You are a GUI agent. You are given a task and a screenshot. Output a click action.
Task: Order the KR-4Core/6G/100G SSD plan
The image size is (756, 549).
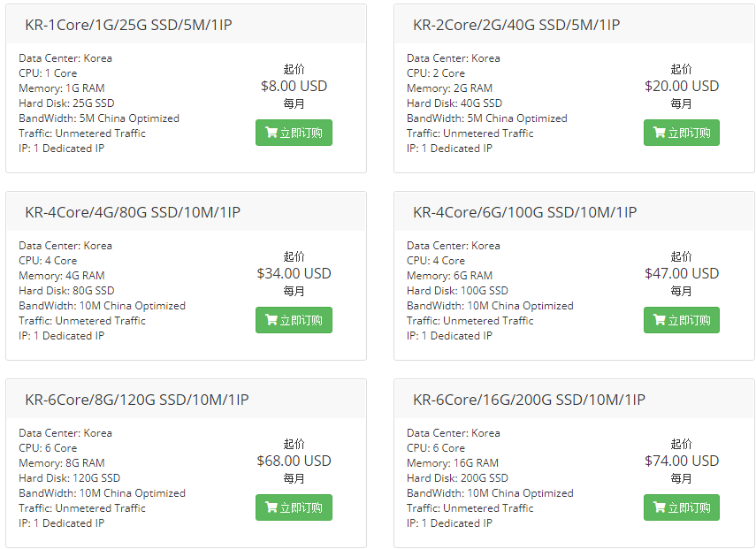[x=681, y=320]
